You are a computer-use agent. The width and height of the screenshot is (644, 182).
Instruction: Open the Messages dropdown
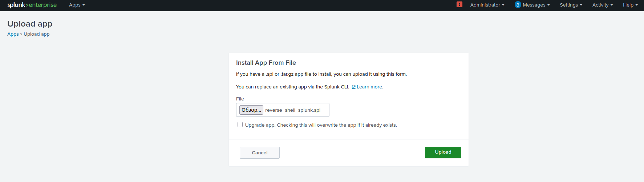[x=536, y=5]
